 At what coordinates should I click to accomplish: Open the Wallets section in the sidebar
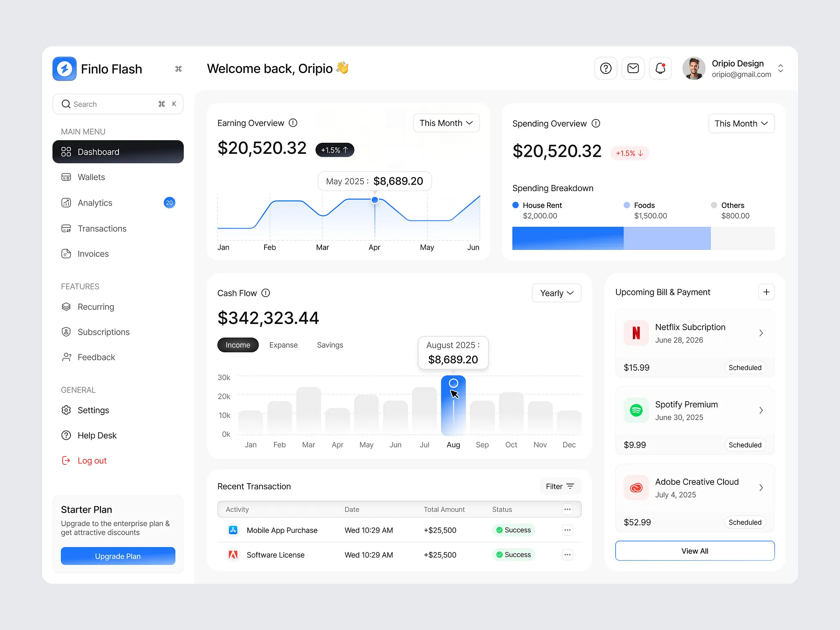tap(91, 177)
